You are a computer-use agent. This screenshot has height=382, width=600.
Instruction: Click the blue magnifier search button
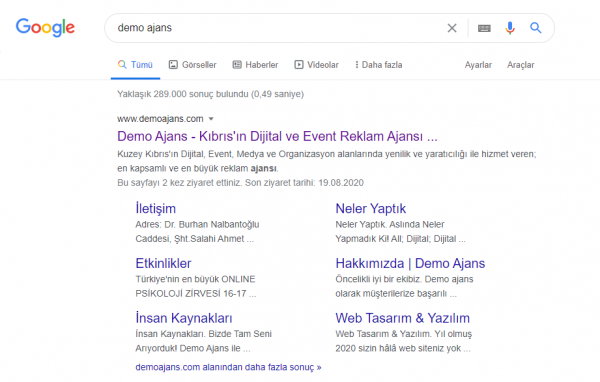tap(535, 28)
